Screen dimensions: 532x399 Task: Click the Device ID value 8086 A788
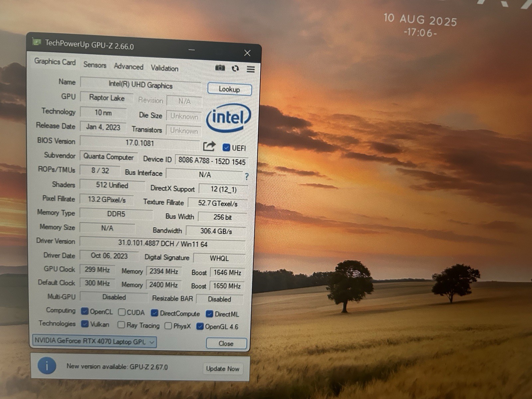tap(212, 161)
